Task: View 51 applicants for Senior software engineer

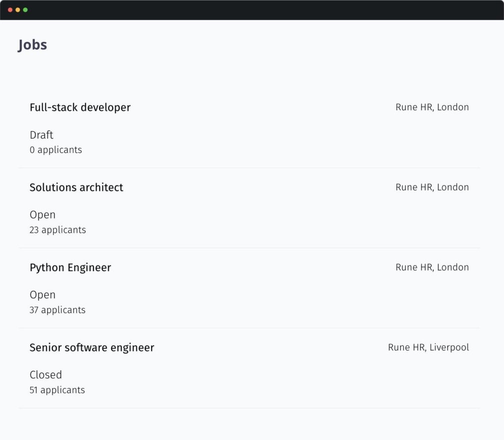Action: pos(57,390)
